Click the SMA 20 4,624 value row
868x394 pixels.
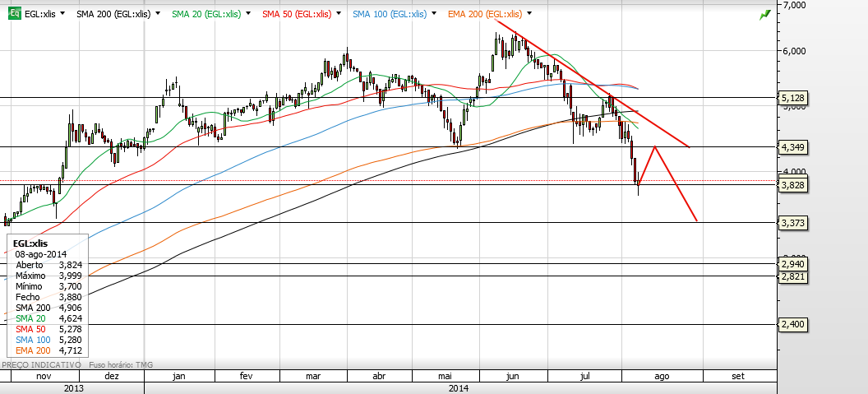tap(48, 318)
